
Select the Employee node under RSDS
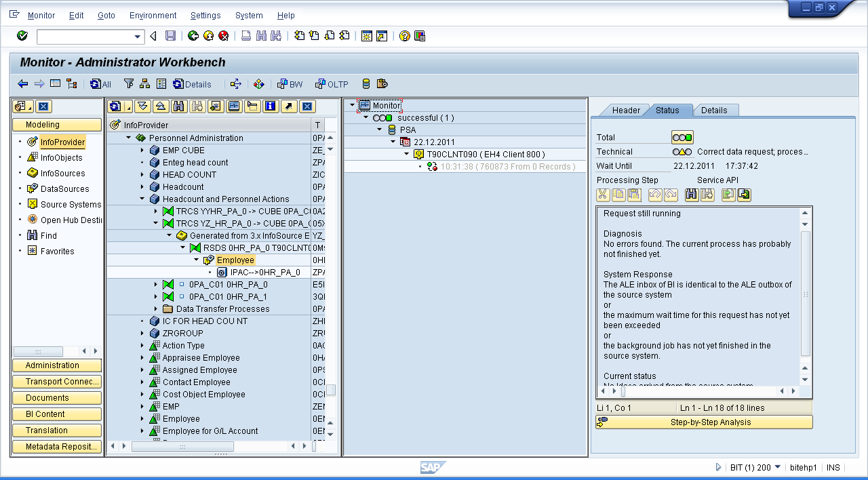tap(235, 260)
